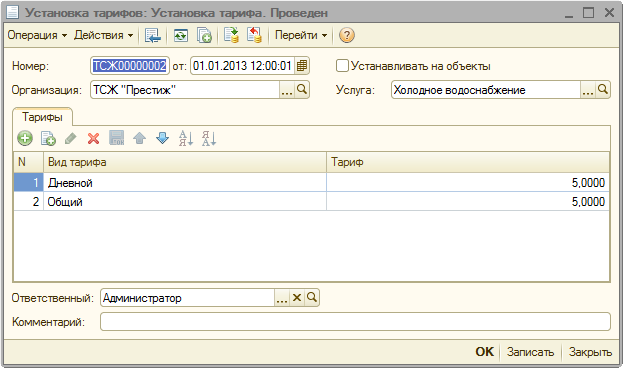Click the Ответственный field Администратор
Screen dimensions: 623x368
187,298
